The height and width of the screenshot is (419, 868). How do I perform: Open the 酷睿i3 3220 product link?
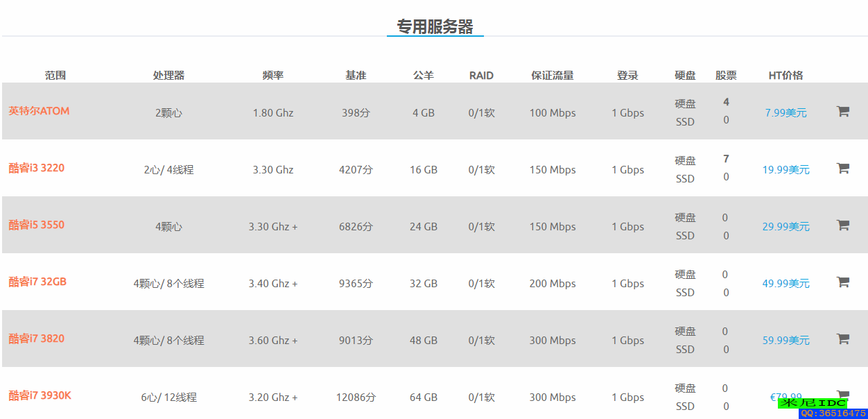36,168
